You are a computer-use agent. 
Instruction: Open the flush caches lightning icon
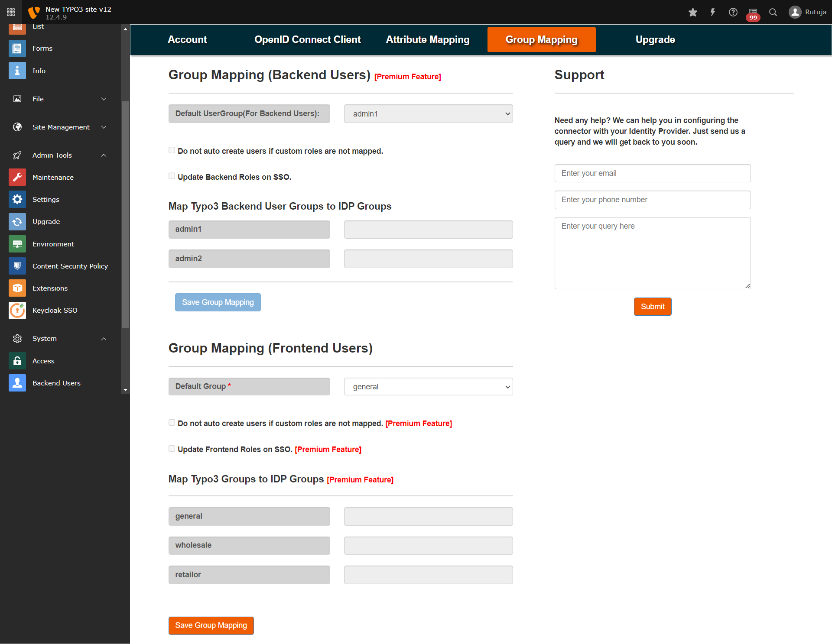(713, 12)
